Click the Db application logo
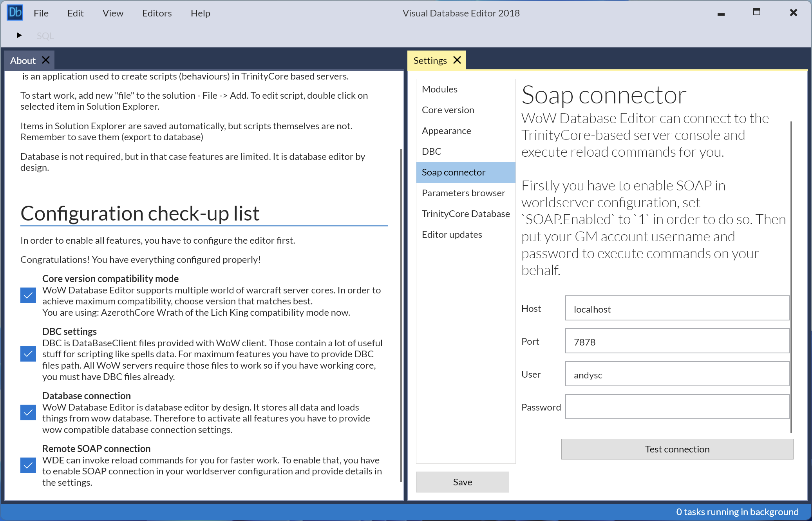 point(15,12)
